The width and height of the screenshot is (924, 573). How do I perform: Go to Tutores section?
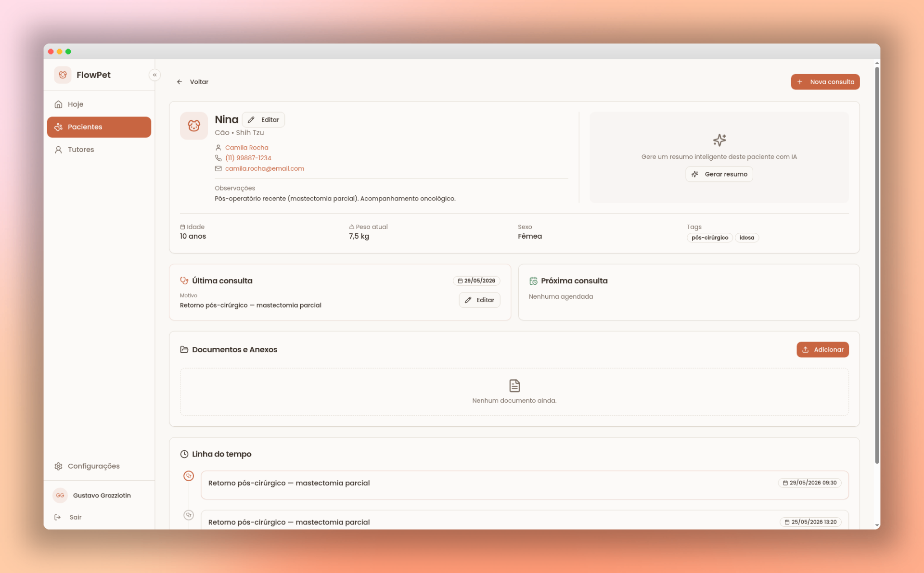[x=99, y=150]
